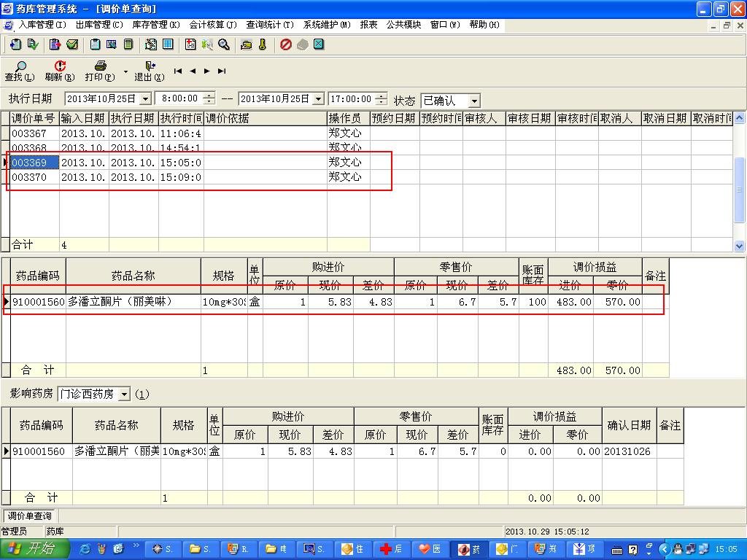Go to last record navigation arrow
Viewport: 747px width, 560px height.
tap(222, 71)
